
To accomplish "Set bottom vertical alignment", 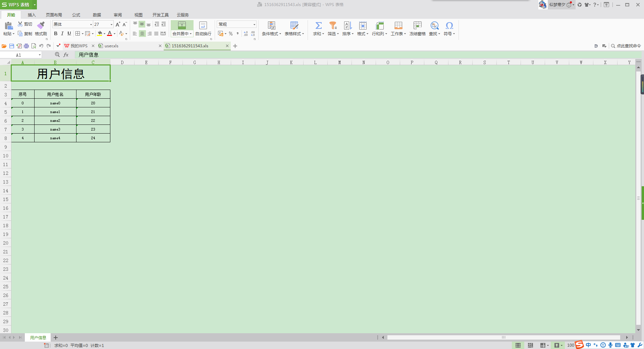I will click(x=149, y=24).
